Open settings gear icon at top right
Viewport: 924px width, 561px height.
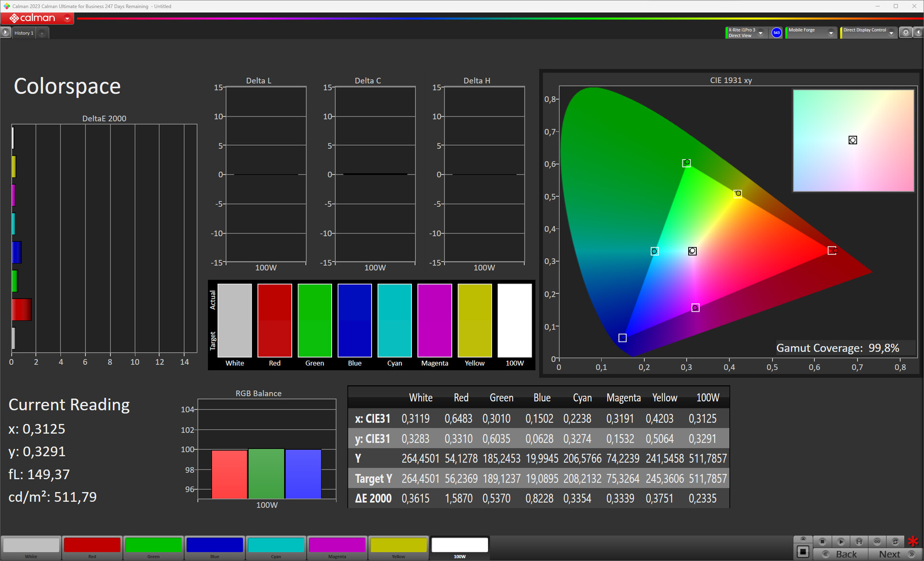coord(906,32)
